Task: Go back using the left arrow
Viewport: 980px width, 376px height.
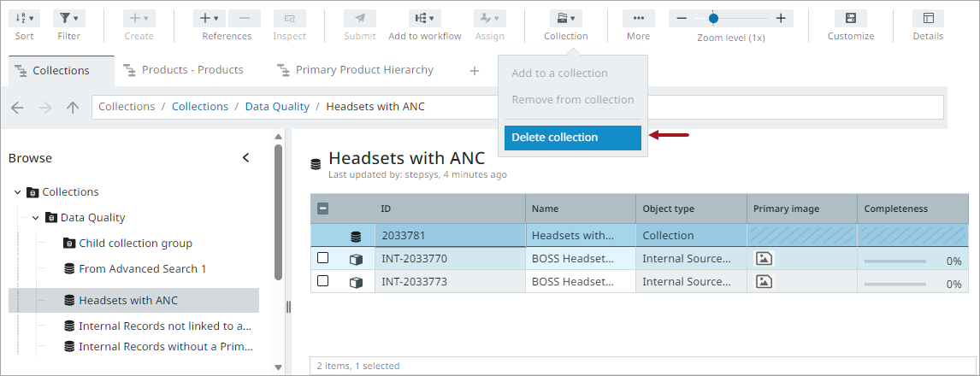Action: pyautogui.click(x=17, y=108)
